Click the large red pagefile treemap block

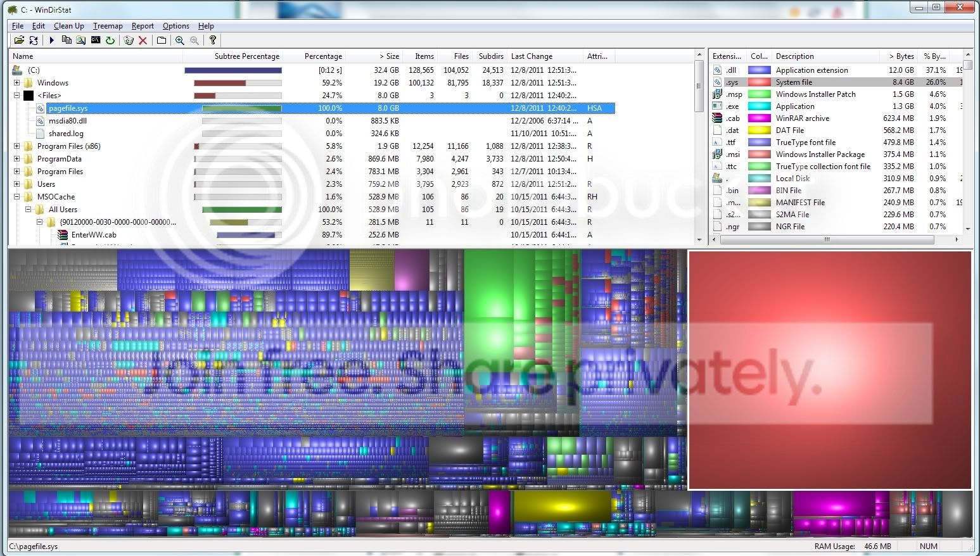tap(829, 370)
